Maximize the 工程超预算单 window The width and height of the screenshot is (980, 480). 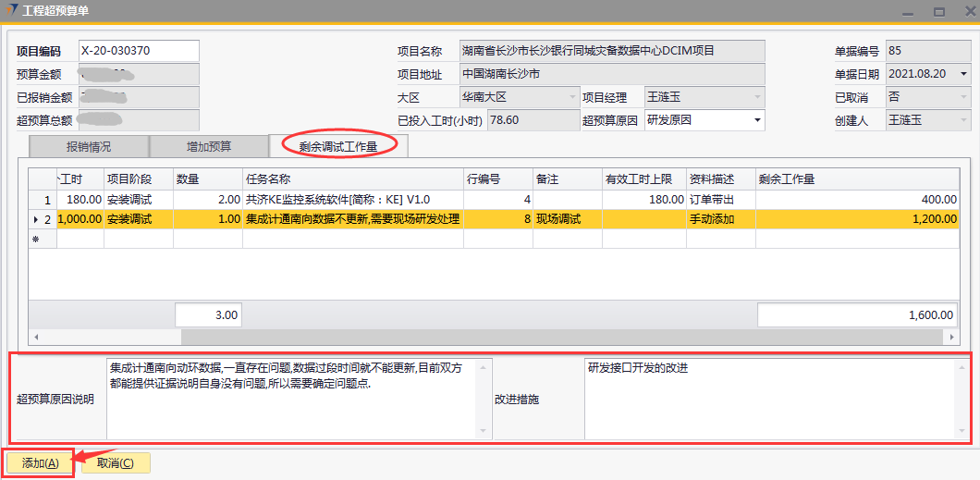coord(938,11)
